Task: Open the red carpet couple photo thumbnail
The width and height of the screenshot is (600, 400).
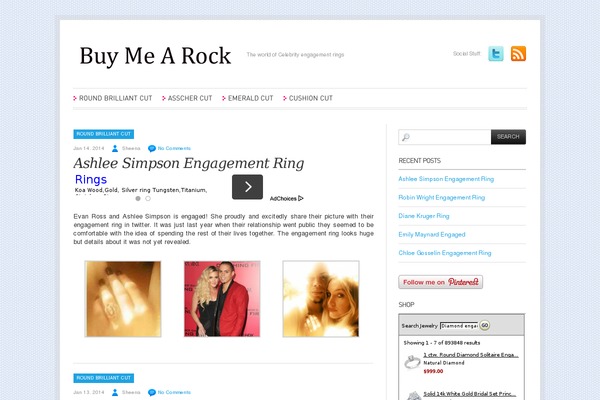Action: coord(222,299)
